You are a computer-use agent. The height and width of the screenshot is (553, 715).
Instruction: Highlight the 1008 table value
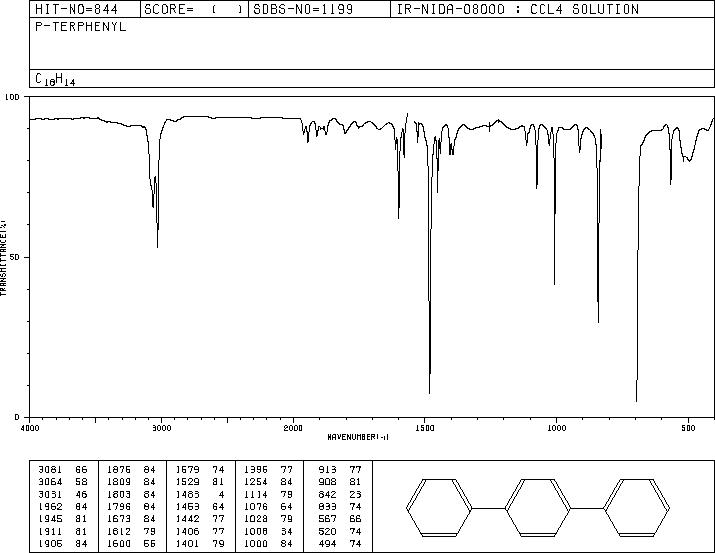click(256, 531)
